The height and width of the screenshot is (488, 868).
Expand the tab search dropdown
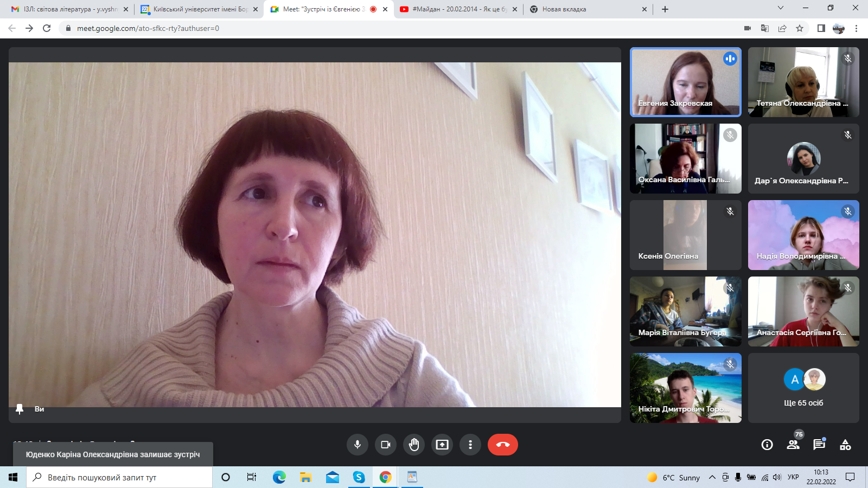coord(781,8)
